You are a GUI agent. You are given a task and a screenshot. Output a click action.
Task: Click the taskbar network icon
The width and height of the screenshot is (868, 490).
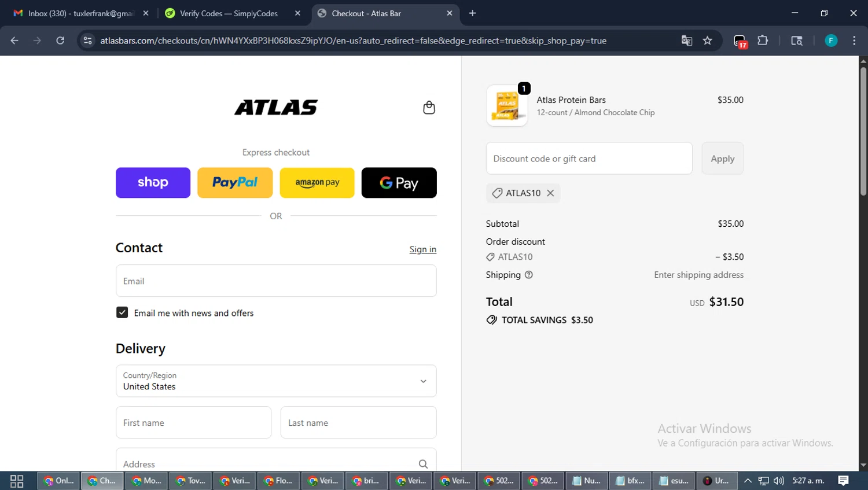point(764,481)
